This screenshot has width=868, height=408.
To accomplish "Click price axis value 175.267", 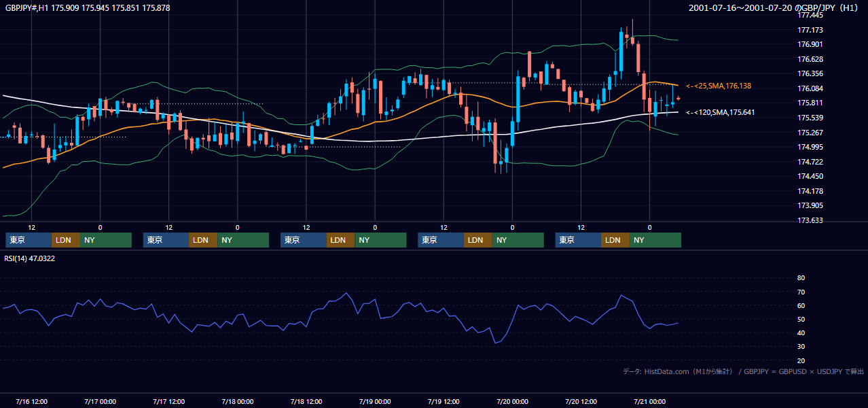I will point(810,133).
